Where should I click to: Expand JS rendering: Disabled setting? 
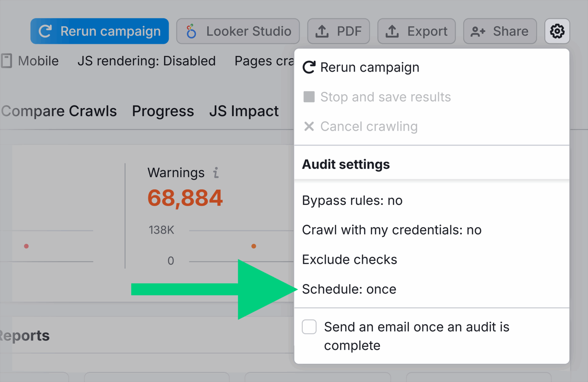click(147, 61)
